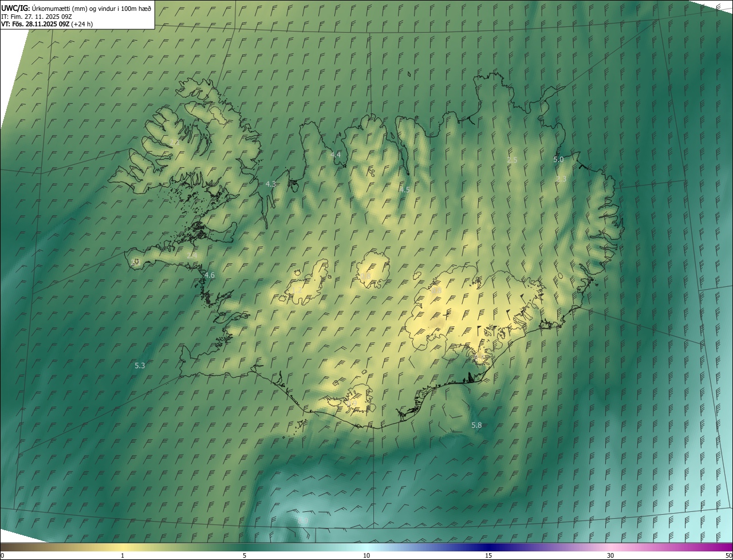Click the 4.4 value label

pos(335,155)
